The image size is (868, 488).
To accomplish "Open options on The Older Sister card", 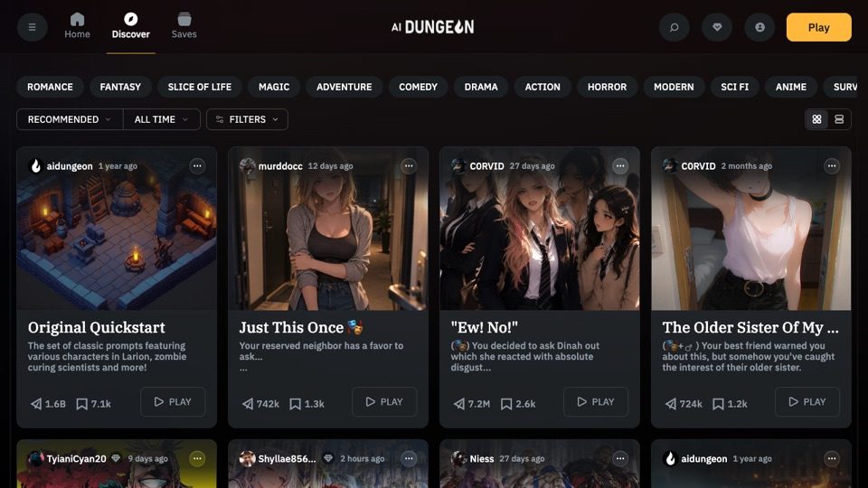I will tap(832, 166).
